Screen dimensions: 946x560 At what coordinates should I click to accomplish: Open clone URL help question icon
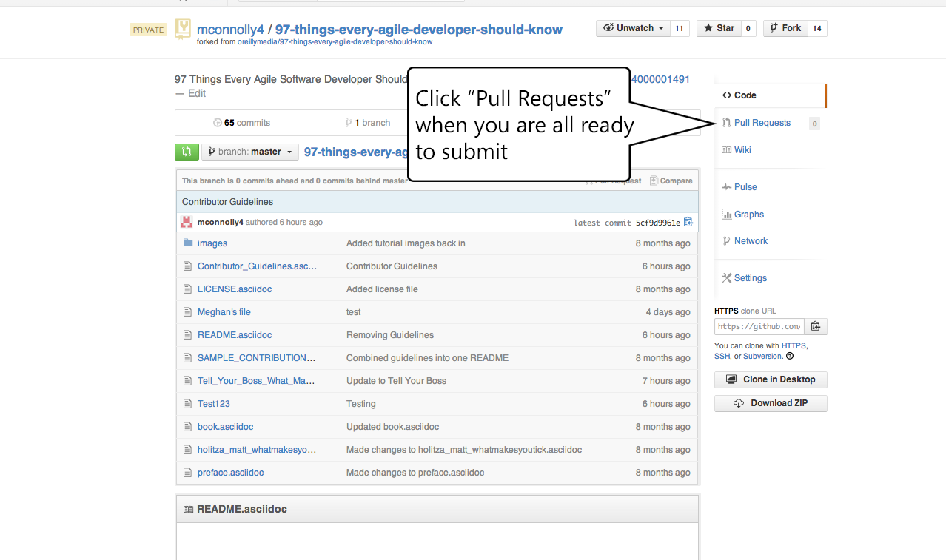pos(790,356)
